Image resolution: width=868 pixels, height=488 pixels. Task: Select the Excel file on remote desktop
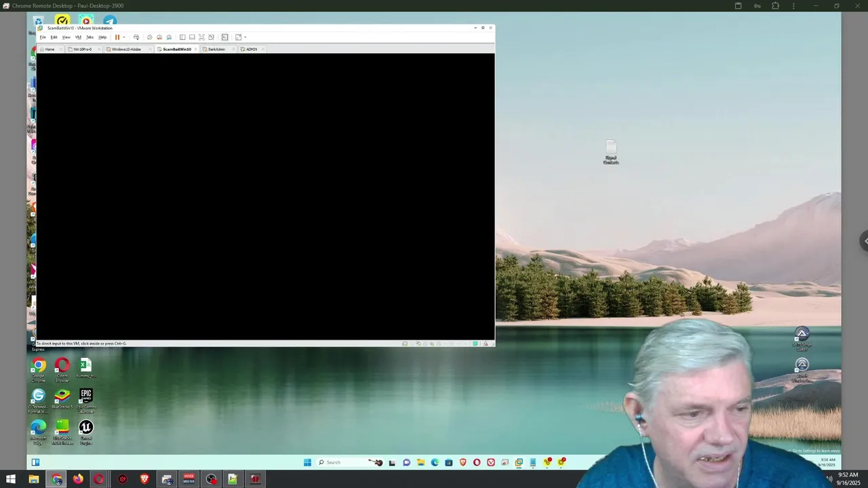click(85, 368)
